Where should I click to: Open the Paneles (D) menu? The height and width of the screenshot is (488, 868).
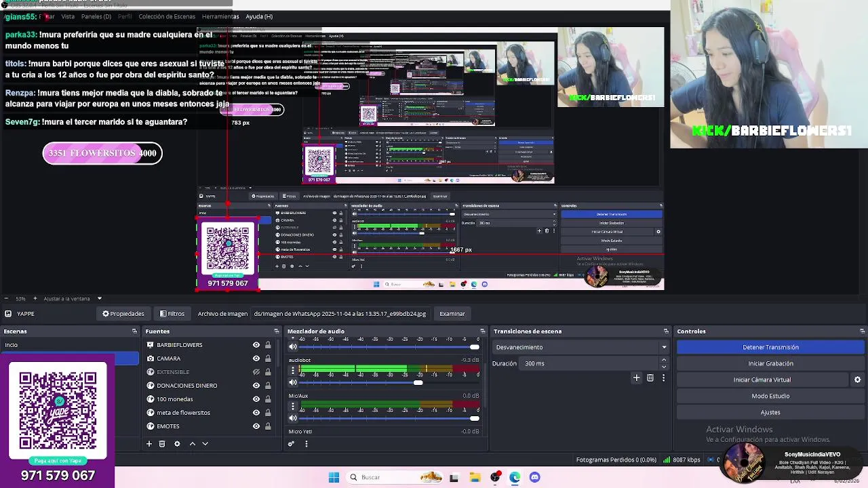click(x=96, y=16)
